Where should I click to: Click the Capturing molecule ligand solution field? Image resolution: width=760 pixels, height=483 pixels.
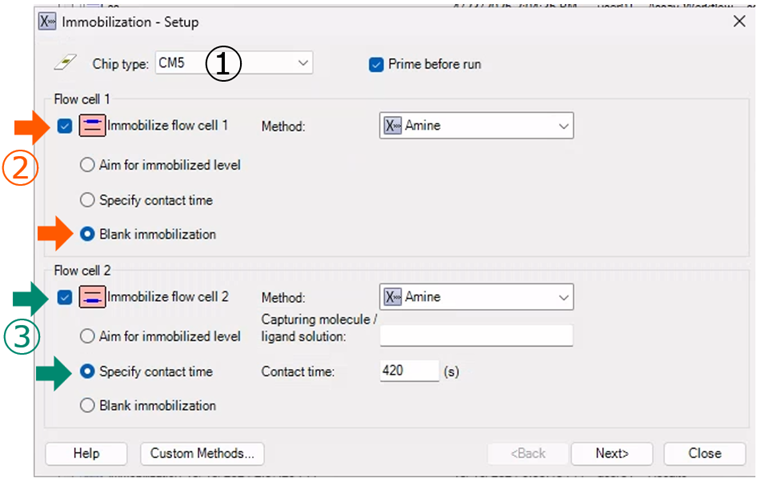coord(476,336)
